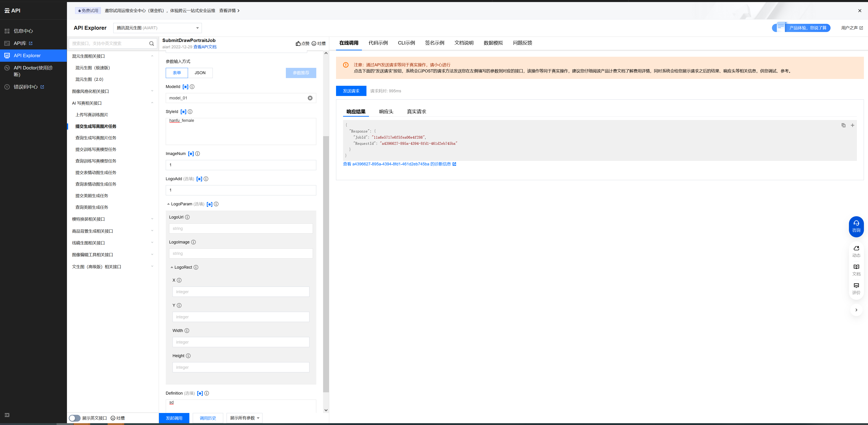Click the 参数推荐 button
The image size is (868, 425).
pos(301,73)
